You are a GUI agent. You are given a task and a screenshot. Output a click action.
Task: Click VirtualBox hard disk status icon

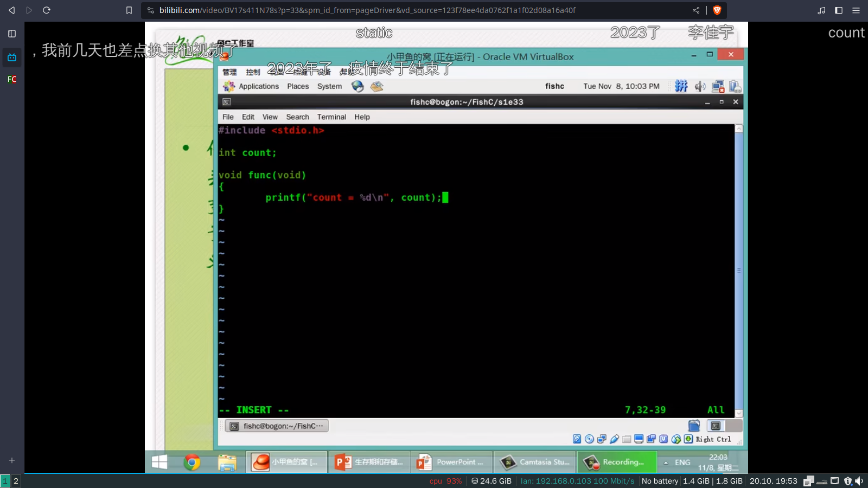click(577, 439)
